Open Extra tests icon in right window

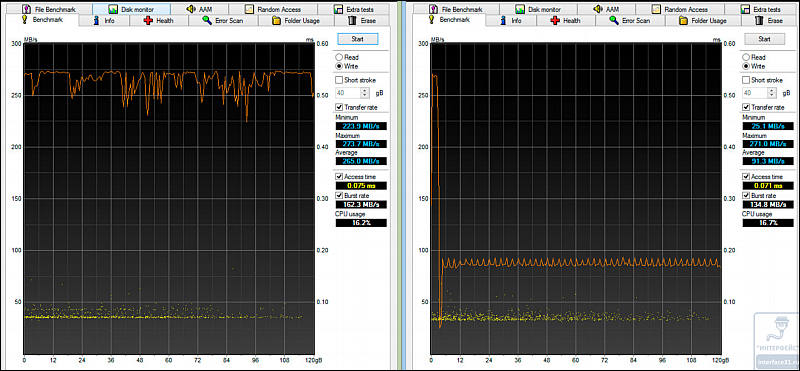[745, 9]
